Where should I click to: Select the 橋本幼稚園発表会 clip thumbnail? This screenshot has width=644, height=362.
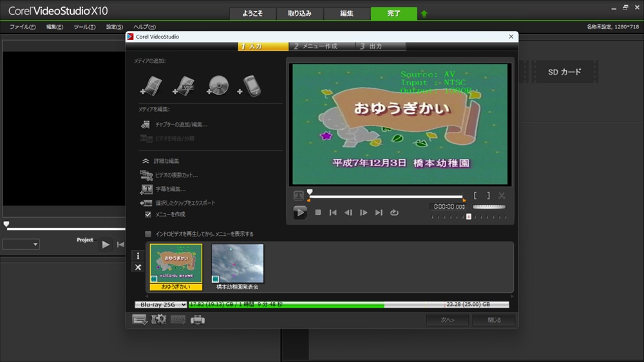point(238,263)
